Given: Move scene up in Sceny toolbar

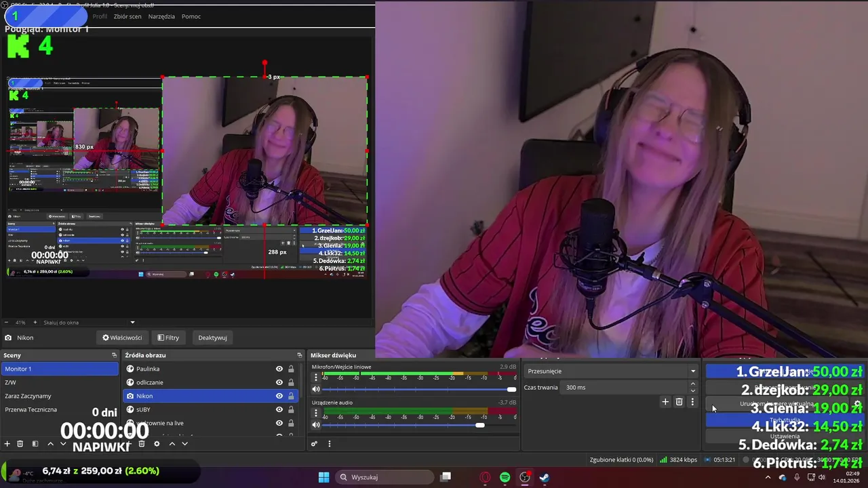Looking at the screenshot, I should click(x=50, y=444).
